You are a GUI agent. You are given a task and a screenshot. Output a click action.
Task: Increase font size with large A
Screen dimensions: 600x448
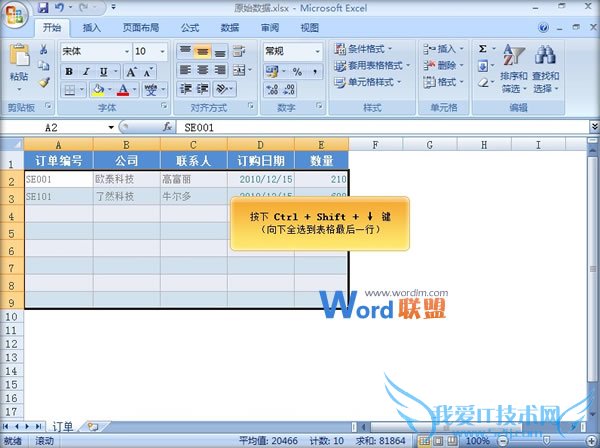point(131,72)
